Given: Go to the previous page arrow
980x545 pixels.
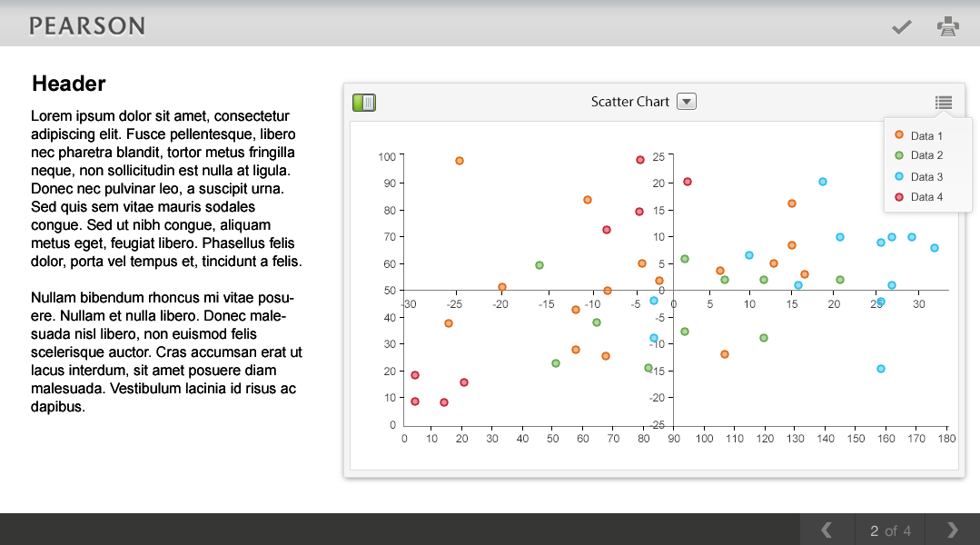Looking at the screenshot, I should tap(827, 530).
